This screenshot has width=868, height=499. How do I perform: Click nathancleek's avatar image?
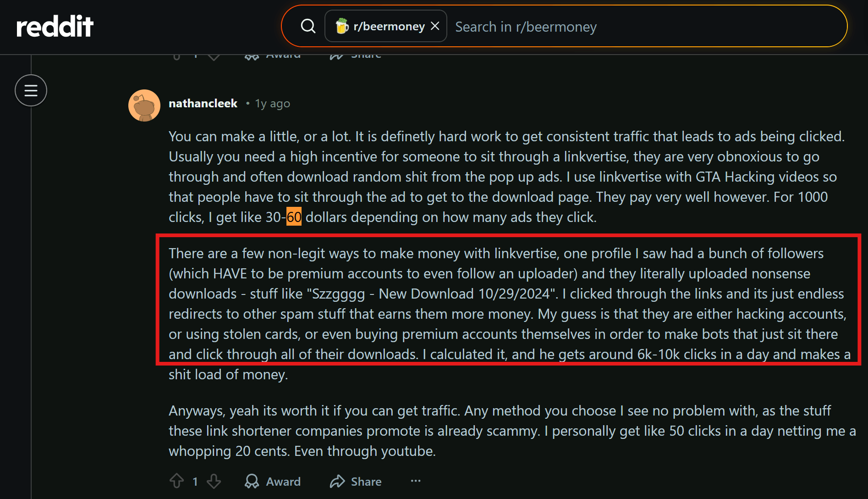click(144, 105)
